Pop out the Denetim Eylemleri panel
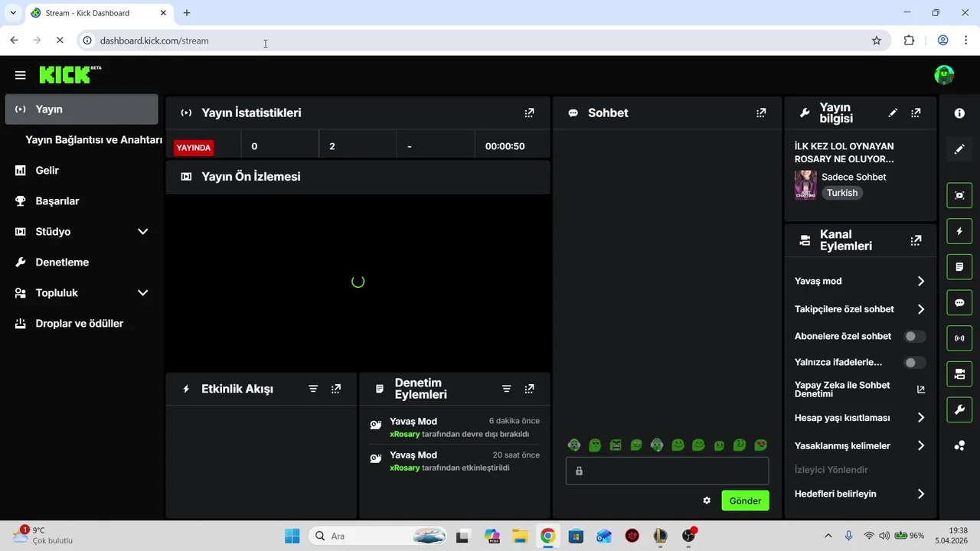Screen dimensions: 980x551 (529, 389)
